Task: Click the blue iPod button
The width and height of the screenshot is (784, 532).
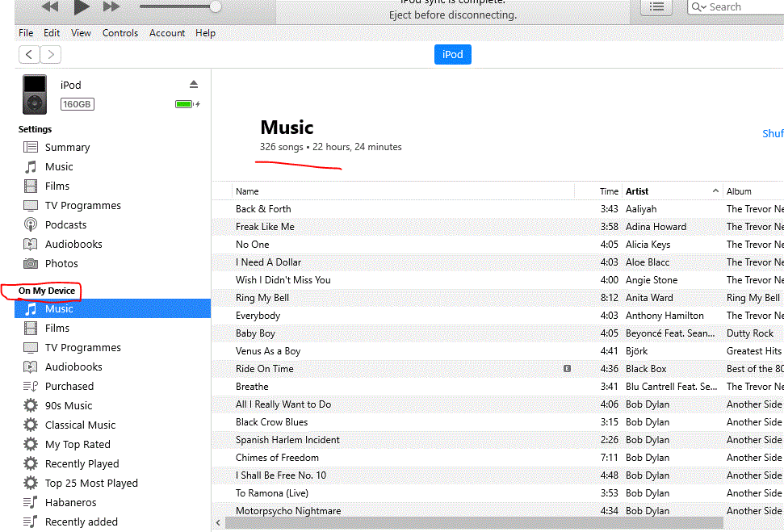Action: (452, 55)
